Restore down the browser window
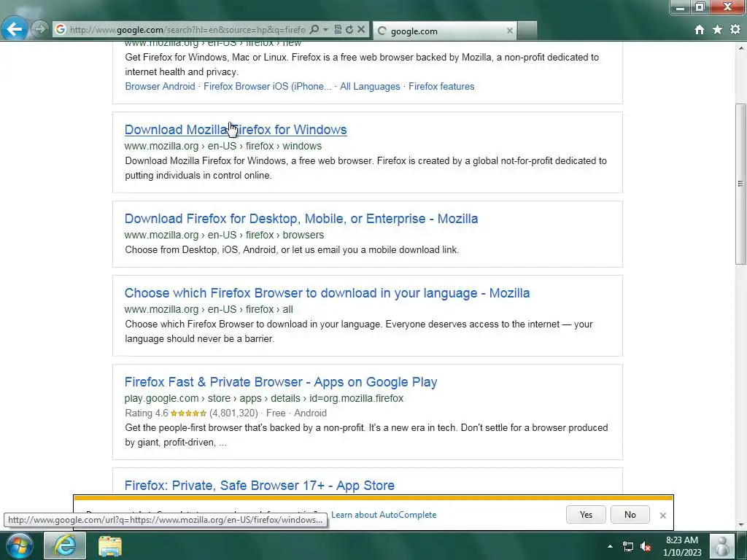This screenshot has width=747, height=560. 700,7
